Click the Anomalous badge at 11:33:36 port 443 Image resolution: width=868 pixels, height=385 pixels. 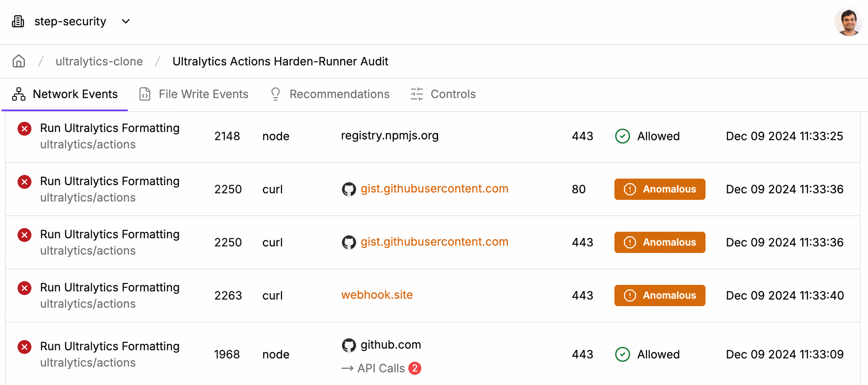(660, 242)
